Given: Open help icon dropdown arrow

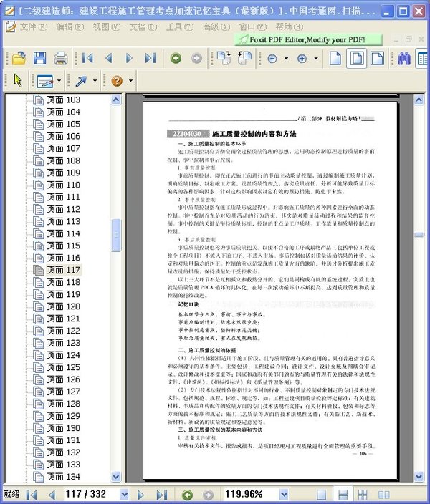Looking at the screenshot, I should coord(130,80).
